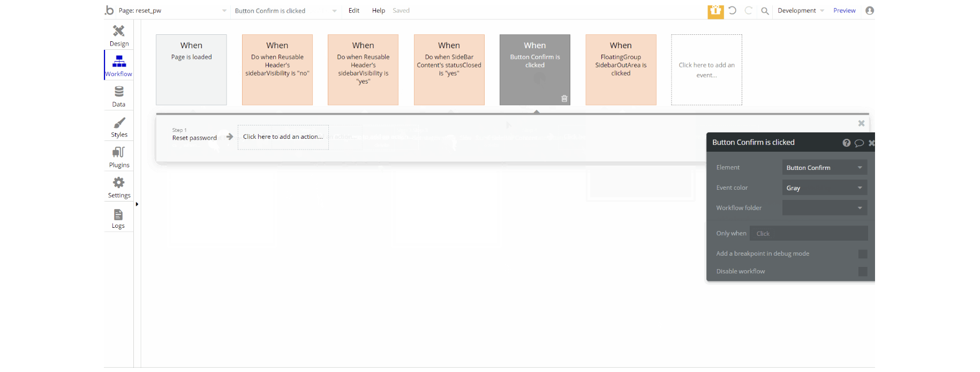The image size is (980, 372).
Task: Check the Disable workflow checkbox
Action: tap(863, 272)
